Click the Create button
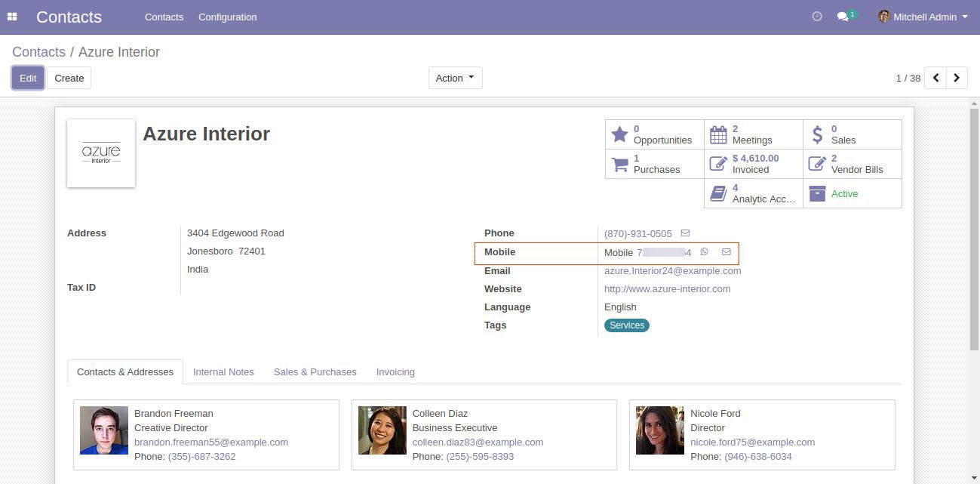 tap(69, 78)
